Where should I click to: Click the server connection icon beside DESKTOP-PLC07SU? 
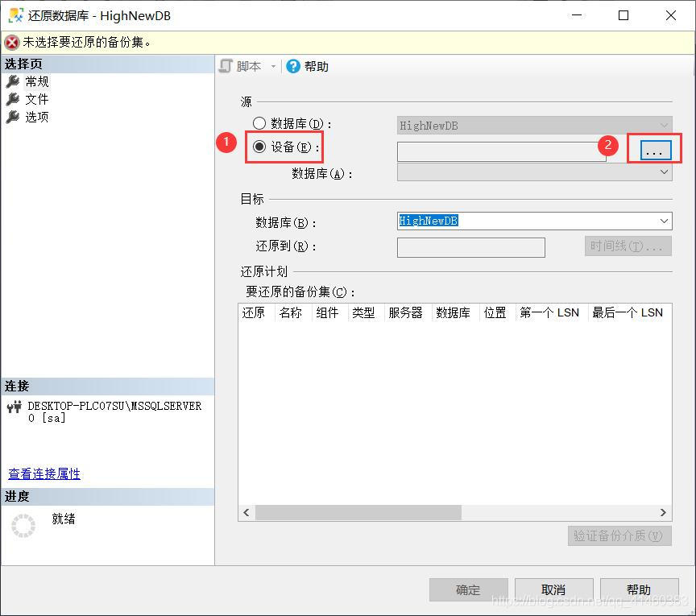pos(14,407)
